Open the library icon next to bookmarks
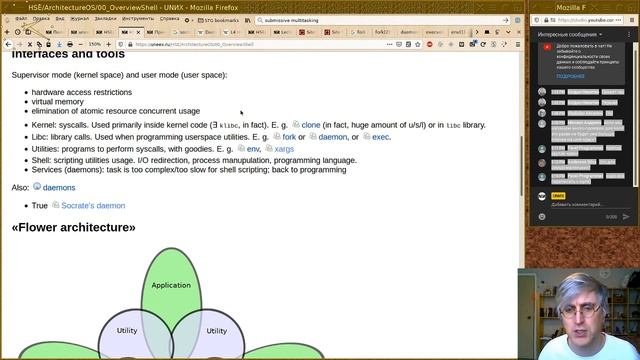 pos(247,20)
